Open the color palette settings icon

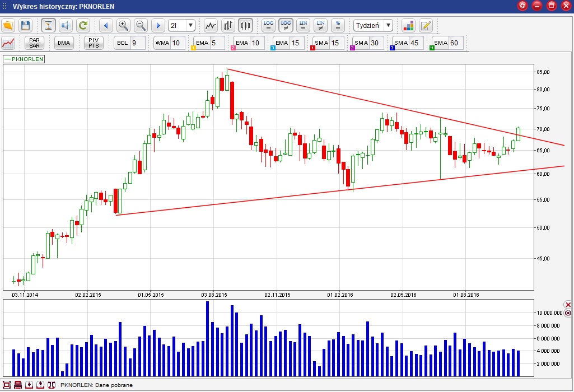[x=408, y=25]
